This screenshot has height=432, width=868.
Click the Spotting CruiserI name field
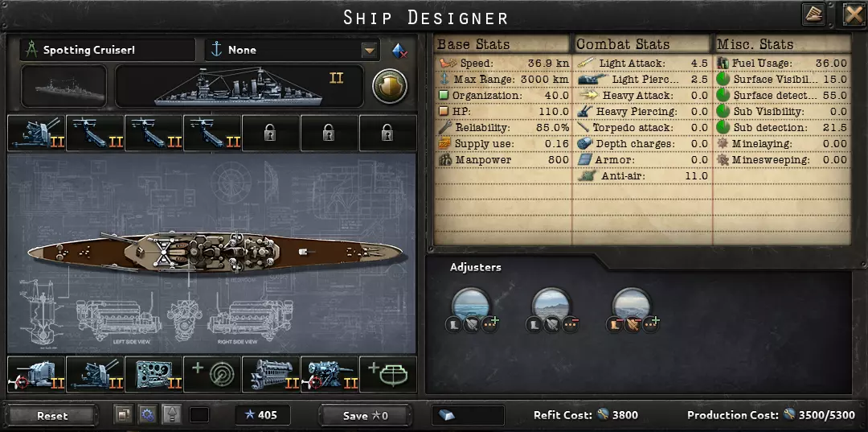point(108,50)
